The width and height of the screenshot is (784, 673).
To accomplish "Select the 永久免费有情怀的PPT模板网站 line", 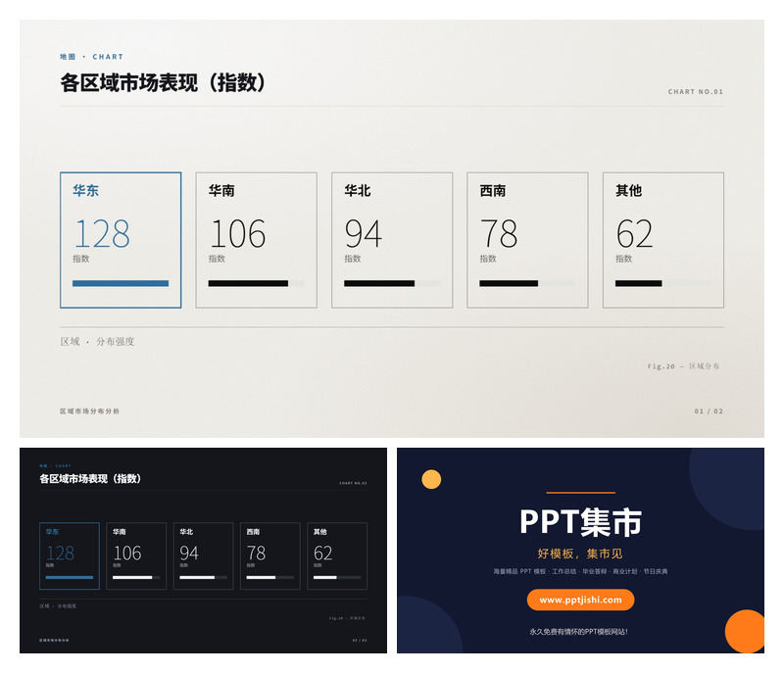I will click(x=578, y=632).
